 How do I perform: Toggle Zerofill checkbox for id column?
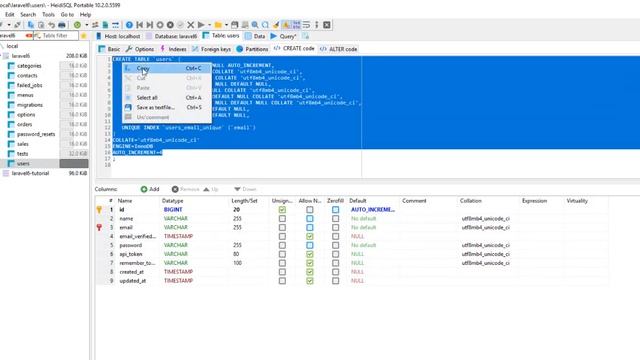click(x=336, y=210)
